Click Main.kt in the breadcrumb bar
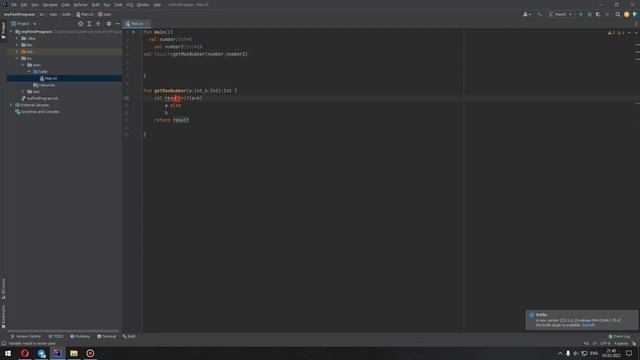 click(x=84, y=14)
